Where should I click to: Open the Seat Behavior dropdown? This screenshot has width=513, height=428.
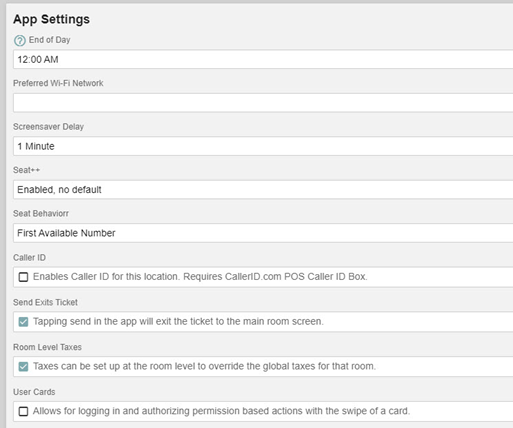point(263,233)
